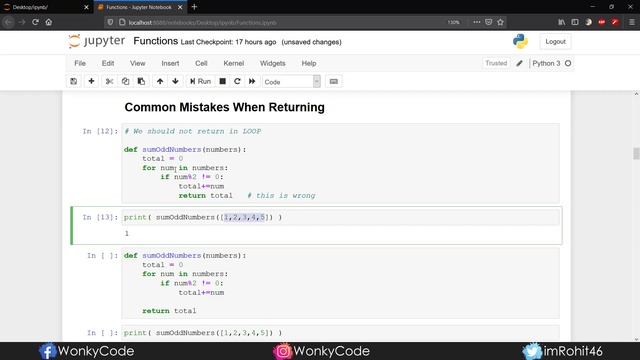Viewport: 640px width, 360px height.
Task: Toggle the browser sidebar icon
Action: pos(575,22)
